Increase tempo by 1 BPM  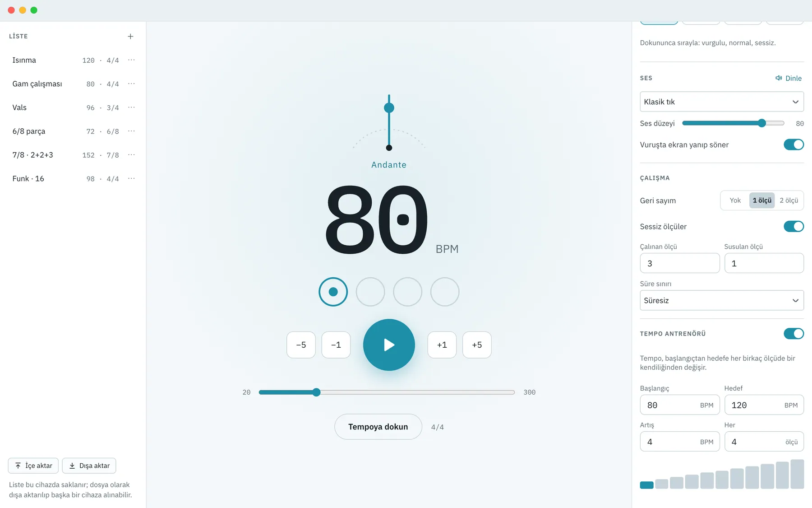442,345
